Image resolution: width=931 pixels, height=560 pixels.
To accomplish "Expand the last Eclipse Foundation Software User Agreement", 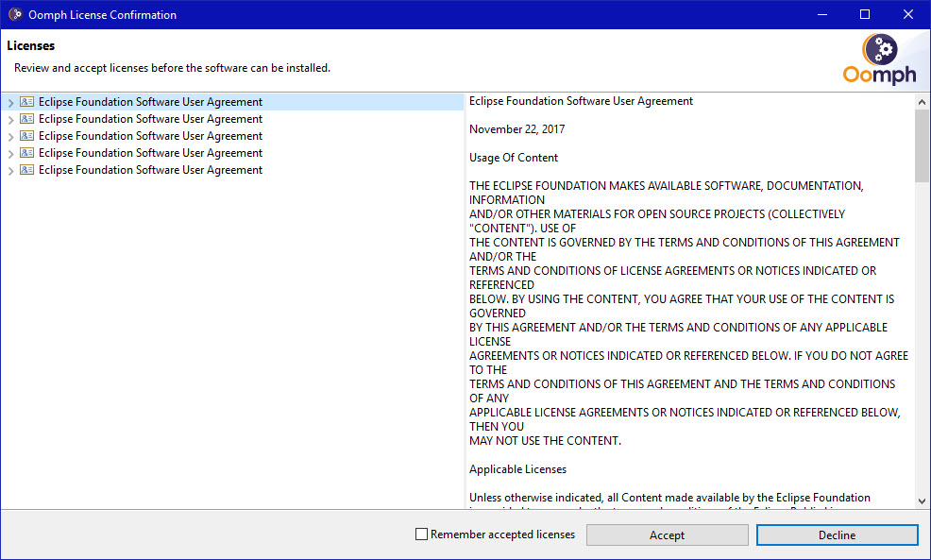I will pos(9,169).
